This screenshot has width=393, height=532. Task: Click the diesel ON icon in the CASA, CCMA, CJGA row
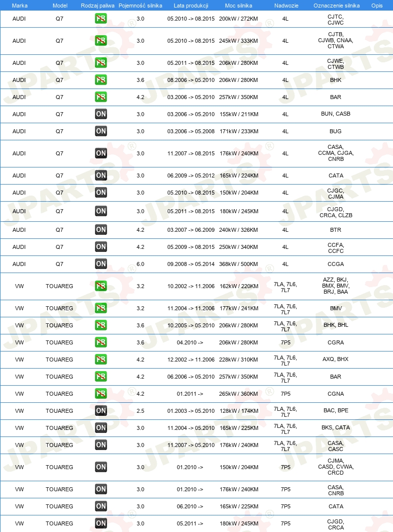click(101, 153)
